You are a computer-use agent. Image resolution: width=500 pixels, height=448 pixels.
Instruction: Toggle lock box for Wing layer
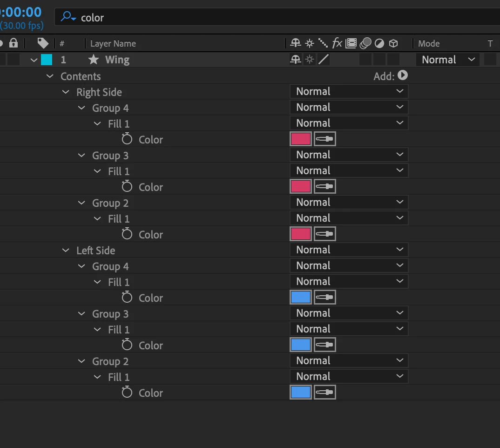[14, 59]
